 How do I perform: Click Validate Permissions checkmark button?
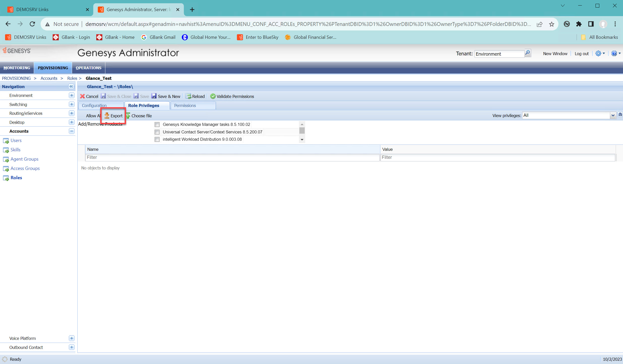tap(232, 96)
